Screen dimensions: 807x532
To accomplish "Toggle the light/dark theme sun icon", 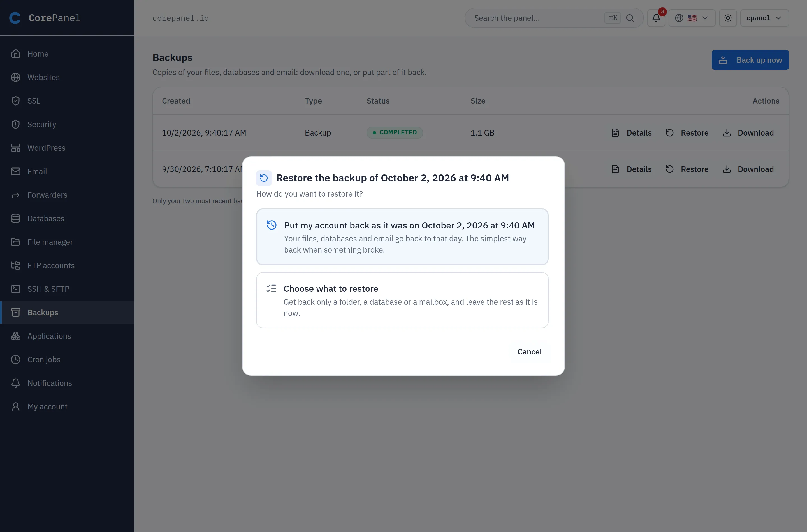I will (727, 18).
